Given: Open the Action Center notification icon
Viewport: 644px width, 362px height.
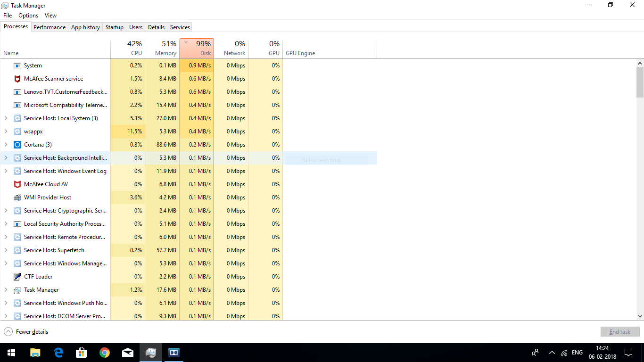Looking at the screenshot, I should coord(628,352).
